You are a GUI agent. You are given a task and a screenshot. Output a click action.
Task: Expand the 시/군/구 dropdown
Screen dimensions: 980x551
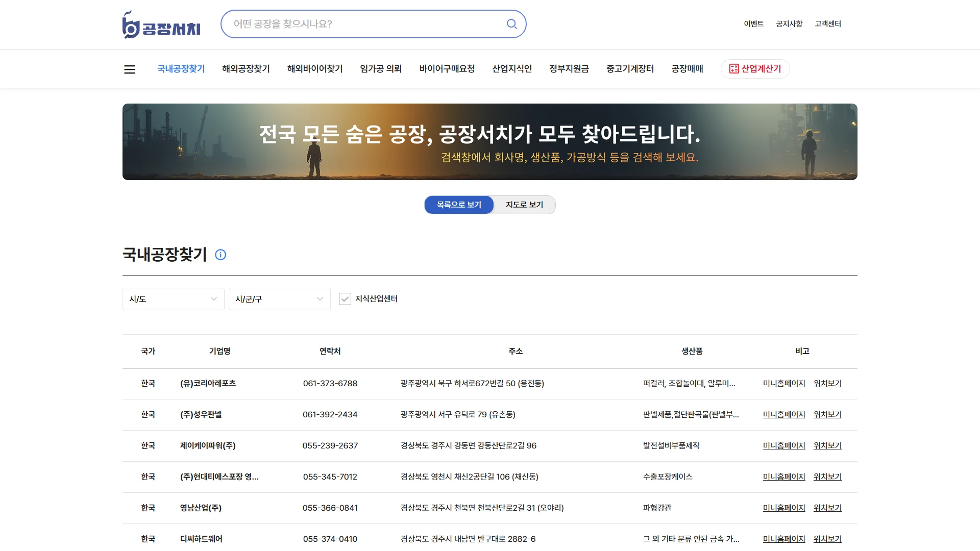(x=280, y=299)
